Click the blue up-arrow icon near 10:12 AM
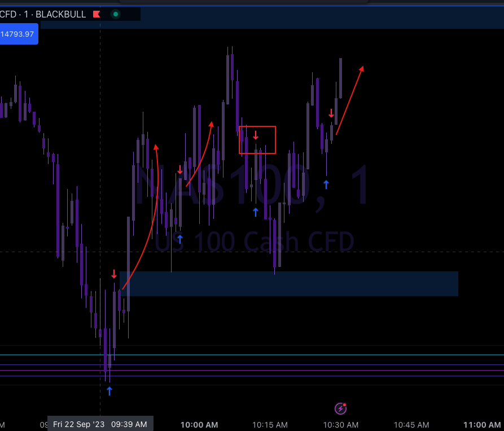This screenshot has width=504, height=431. (x=255, y=212)
